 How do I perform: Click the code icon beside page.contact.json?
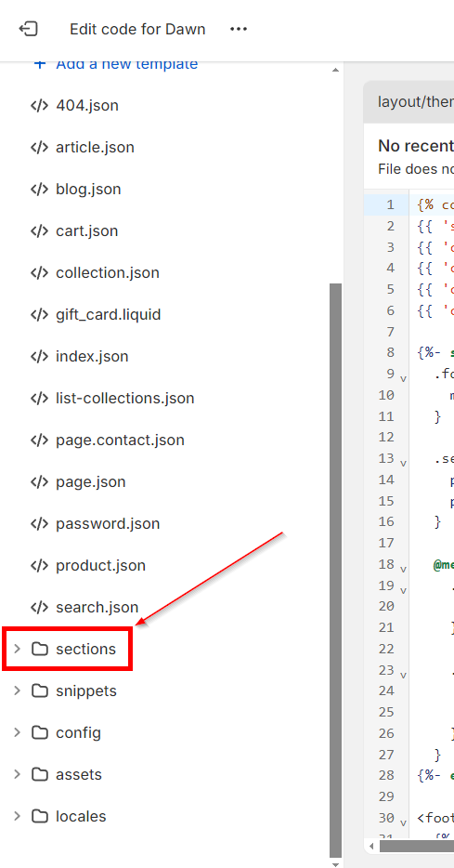click(x=39, y=441)
